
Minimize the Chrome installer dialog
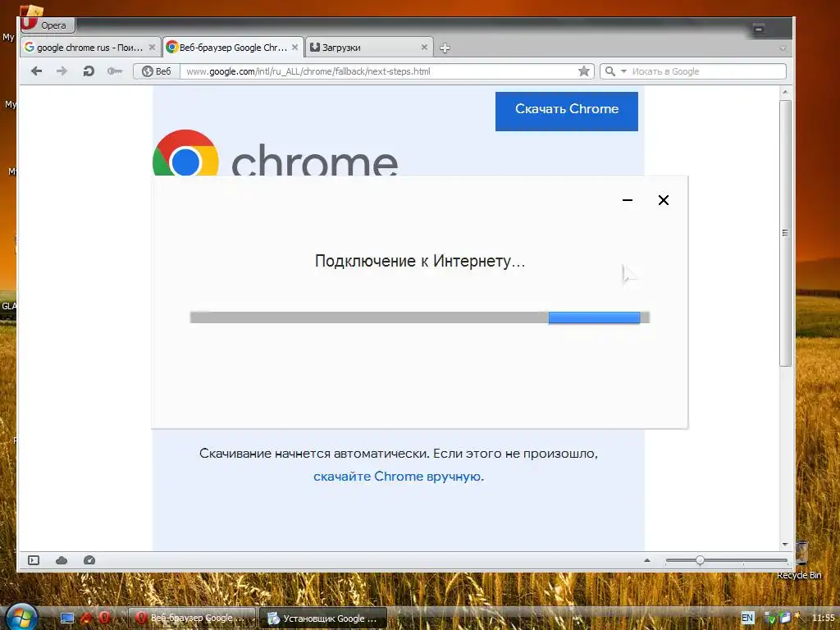pos(628,200)
